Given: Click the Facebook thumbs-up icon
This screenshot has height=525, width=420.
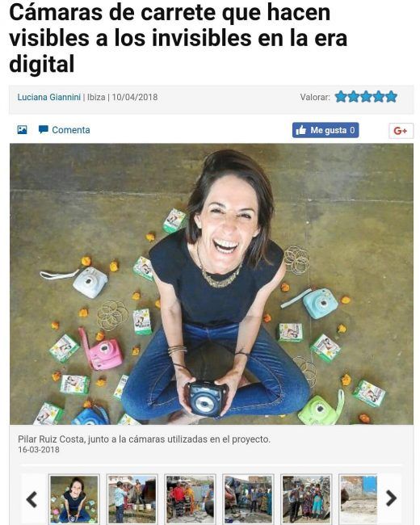Looking at the screenshot, I should [301, 130].
